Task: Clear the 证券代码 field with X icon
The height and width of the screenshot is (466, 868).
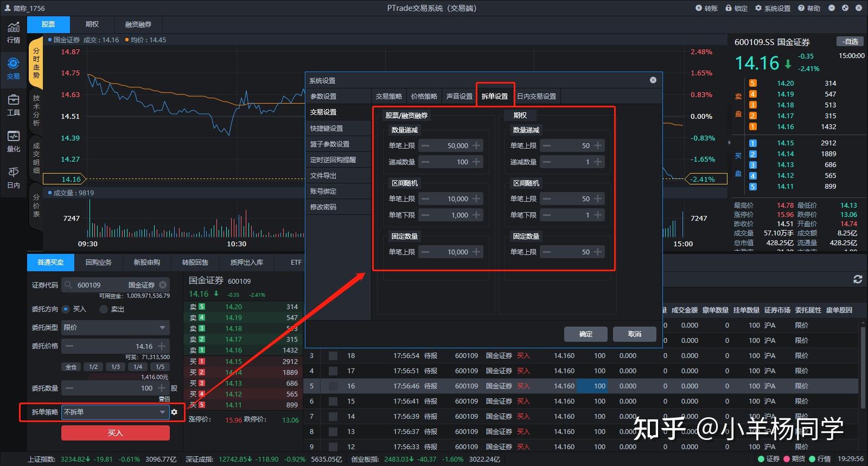Action: 163,285
